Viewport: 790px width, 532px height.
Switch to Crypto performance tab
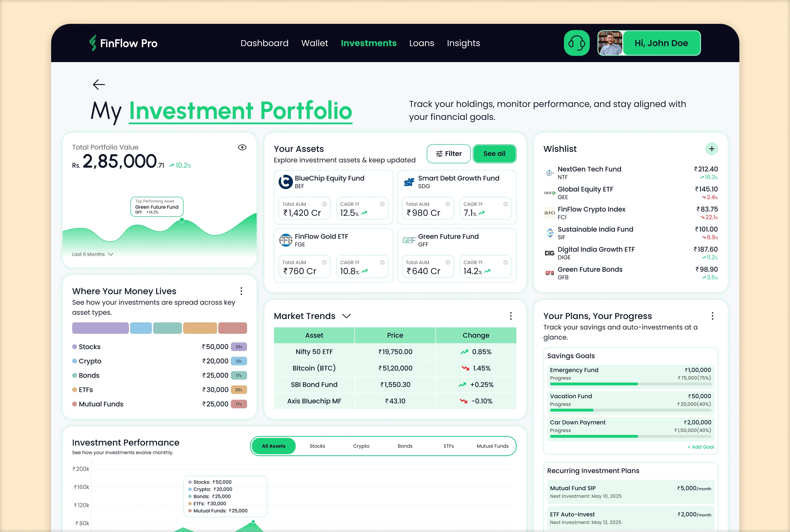pyautogui.click(x=361, y=446)
